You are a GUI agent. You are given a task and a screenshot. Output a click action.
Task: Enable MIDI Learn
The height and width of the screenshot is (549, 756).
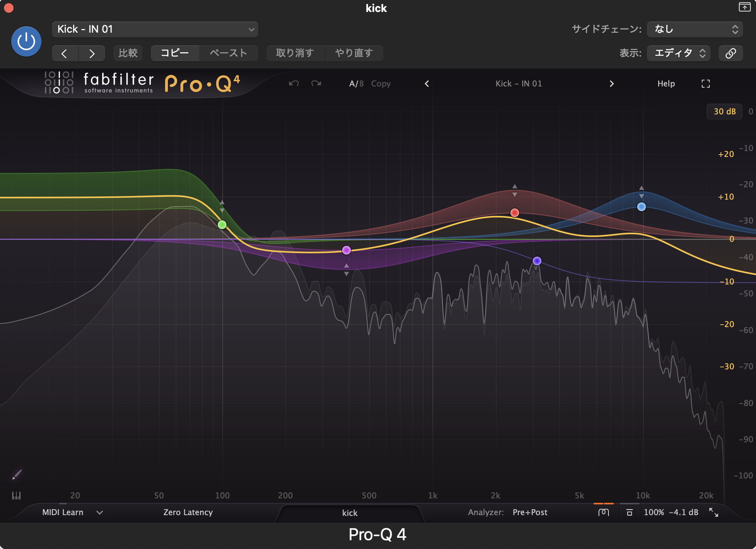pos(63,512)
